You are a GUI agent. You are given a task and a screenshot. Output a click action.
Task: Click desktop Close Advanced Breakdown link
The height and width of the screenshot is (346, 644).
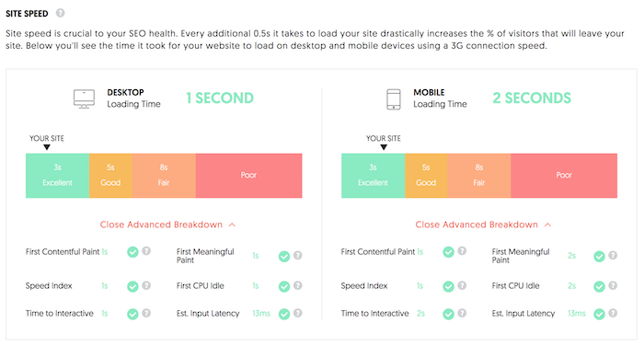(x=161, y=225)
